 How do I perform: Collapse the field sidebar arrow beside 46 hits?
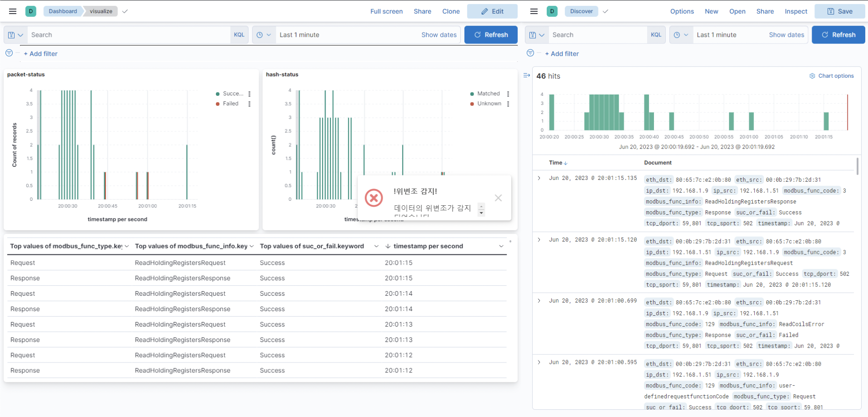click(527, 75)
